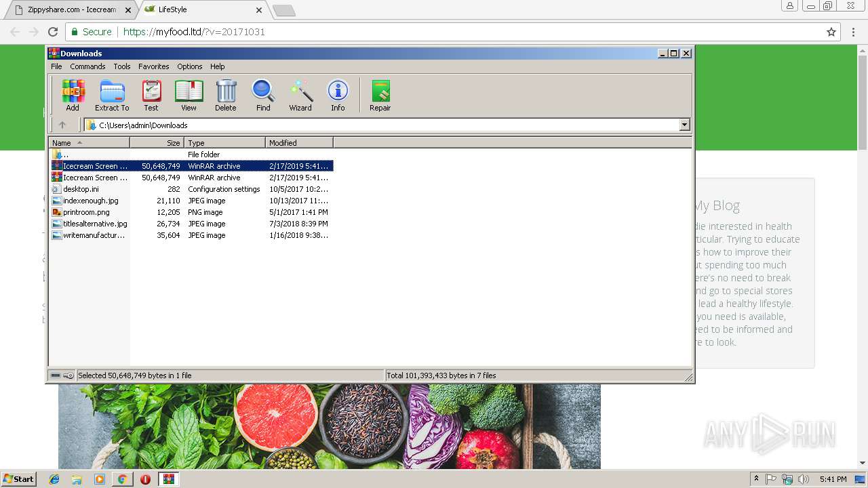Sort by the Modified column header
This screenshot has width=868, height=488.
click(x=299, y=143)
